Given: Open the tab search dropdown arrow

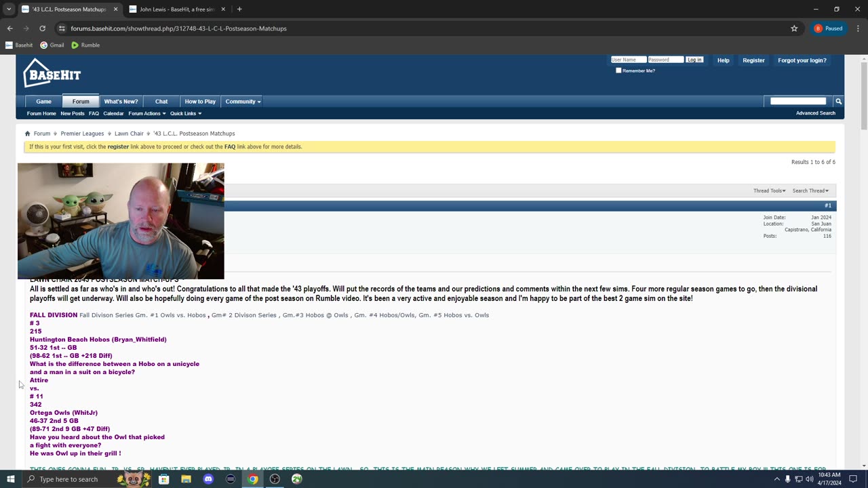Looking at the screenshot, I should pyautogui.click(x=9, y=9).
